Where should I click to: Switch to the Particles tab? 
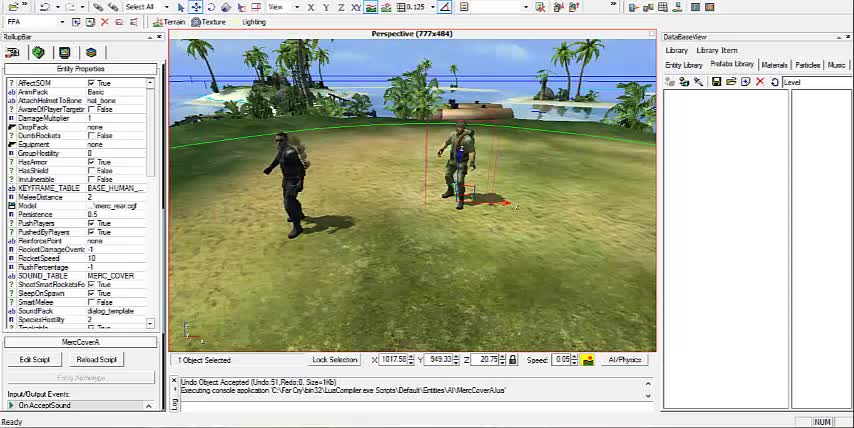click(807, 65)
